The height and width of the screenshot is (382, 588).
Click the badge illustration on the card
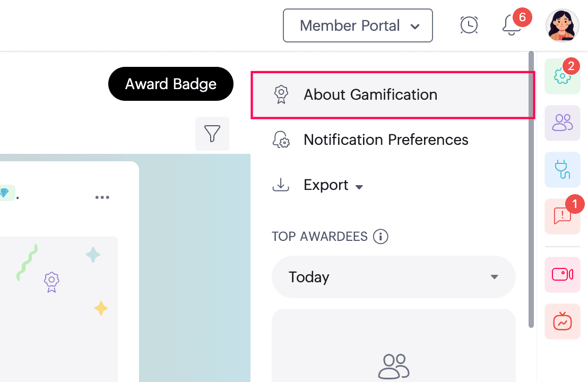tap(52, 282)
